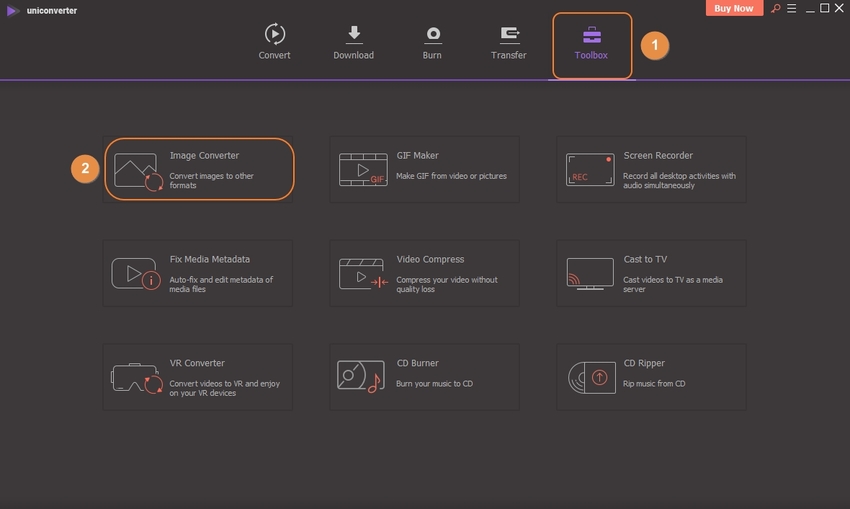Open VR Converter headset icon
This screenshot has height=509, width=850.
pos(137,378)
